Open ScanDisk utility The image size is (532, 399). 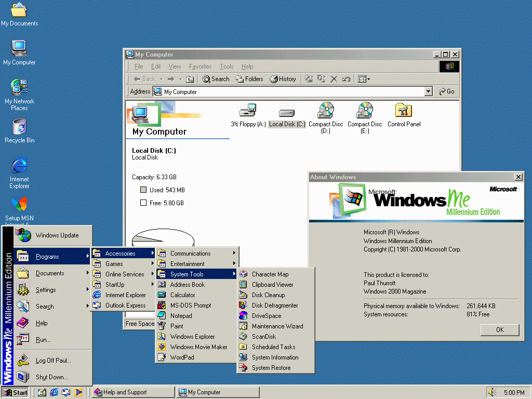(263, 336)
